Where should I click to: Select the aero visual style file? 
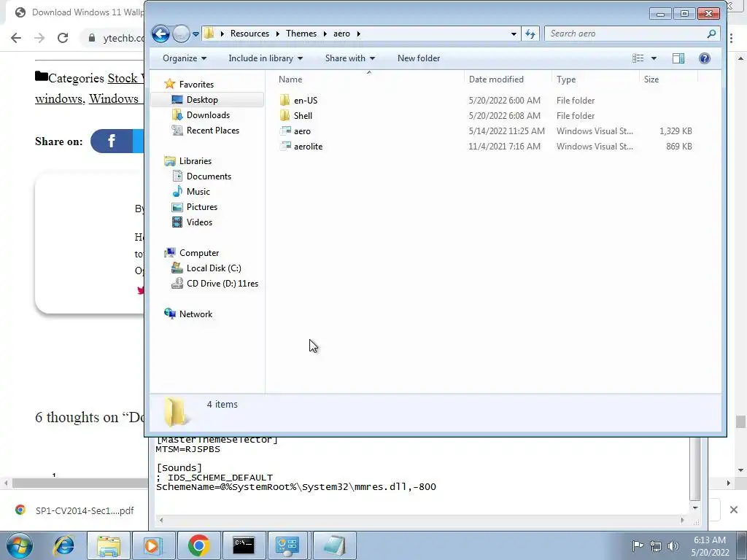tap(302, 131)
